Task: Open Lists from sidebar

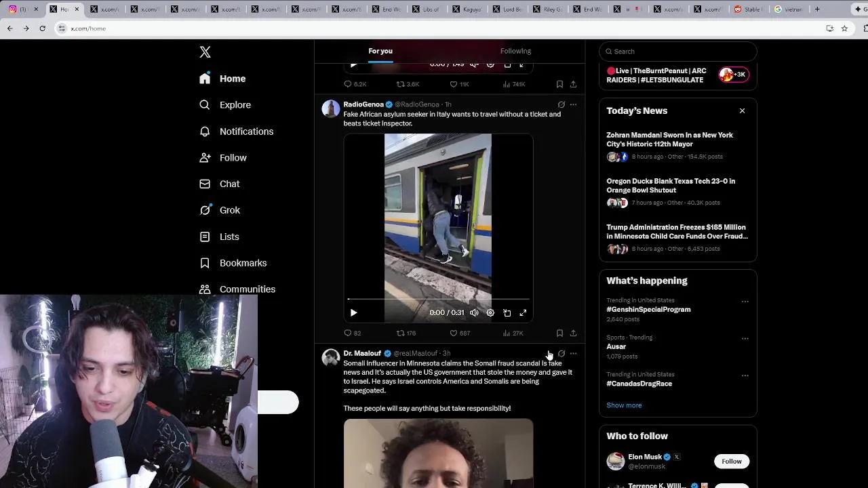Action: 219,237
